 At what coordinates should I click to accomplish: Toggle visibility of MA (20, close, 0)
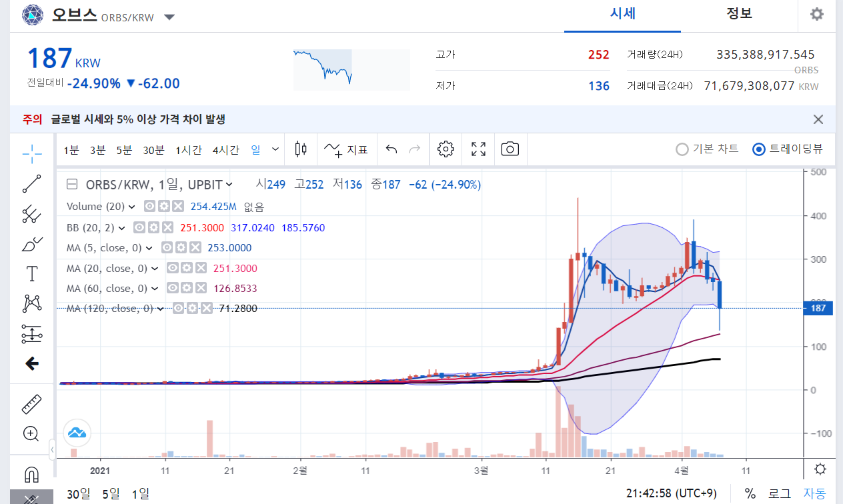tap(173, 269)
